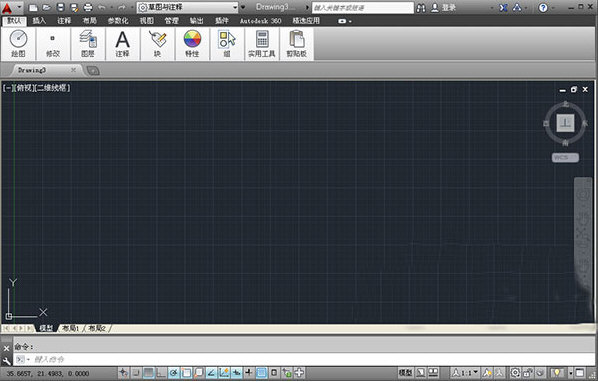Open the 精选应用 ribbon tab
The height and width of the screenshot is (382, 598).
(306, 21)
